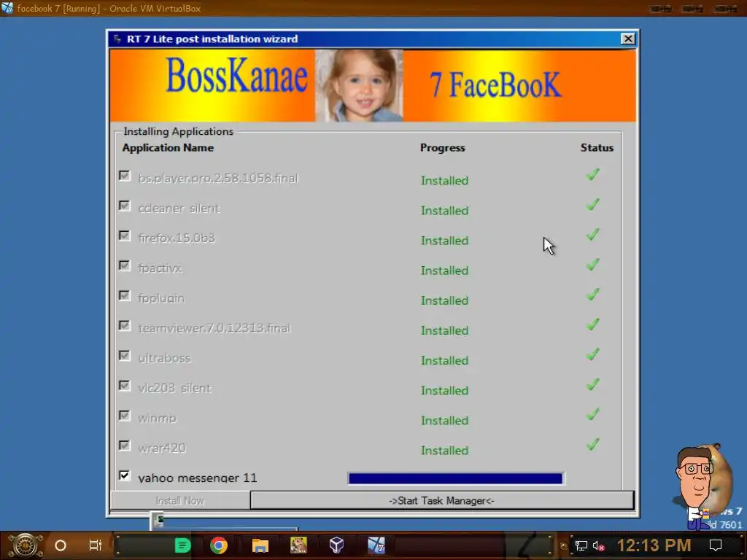Toggle the ccleaner_silent checkbox
Screen dimensions: 747x560
coord(124,206)
